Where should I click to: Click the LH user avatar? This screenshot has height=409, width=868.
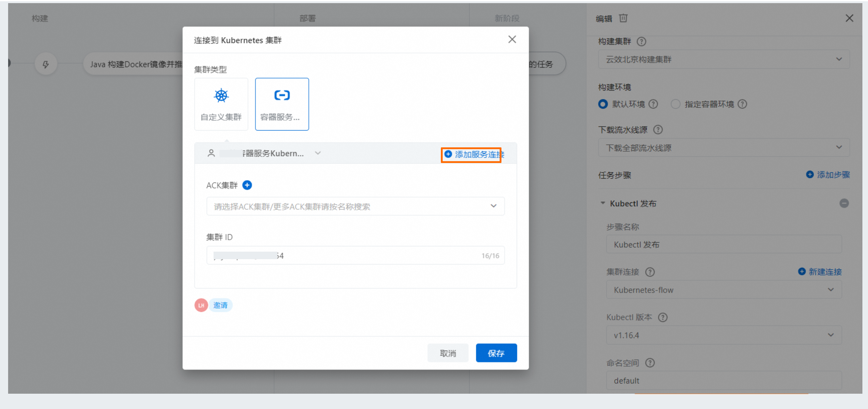point(201,305)
